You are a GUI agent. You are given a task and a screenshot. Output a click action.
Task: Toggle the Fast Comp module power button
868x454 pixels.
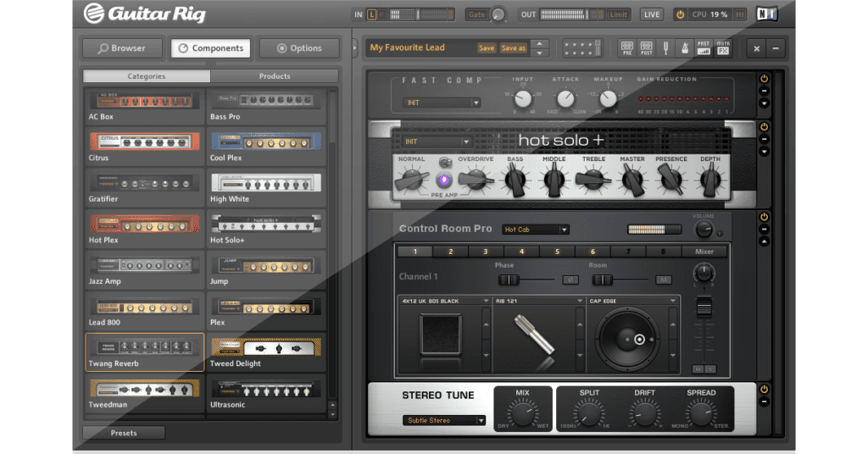click(x=764, y=79)
